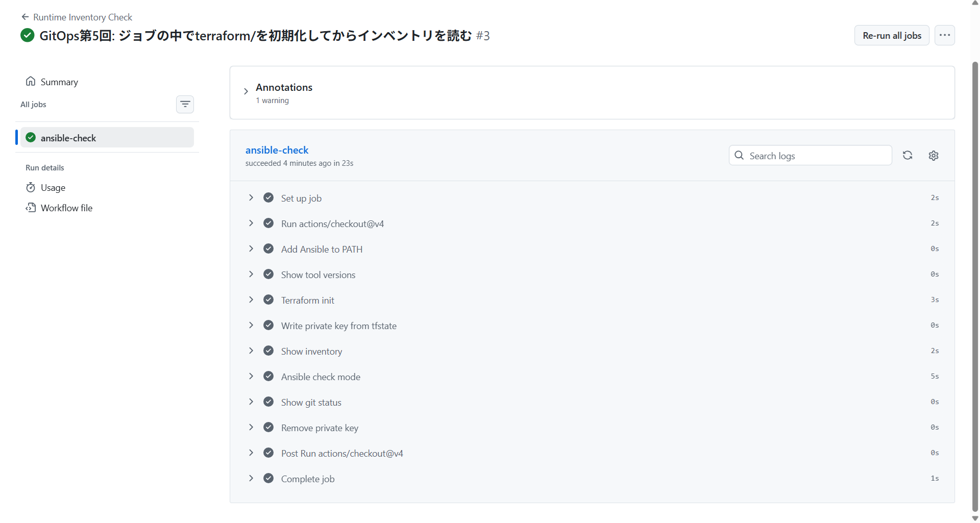
Task: Click the Complete job step name
Action: point(308,479)
